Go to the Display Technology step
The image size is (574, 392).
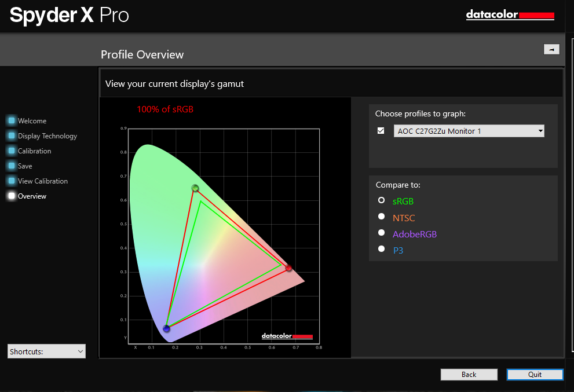click(47, 136)
